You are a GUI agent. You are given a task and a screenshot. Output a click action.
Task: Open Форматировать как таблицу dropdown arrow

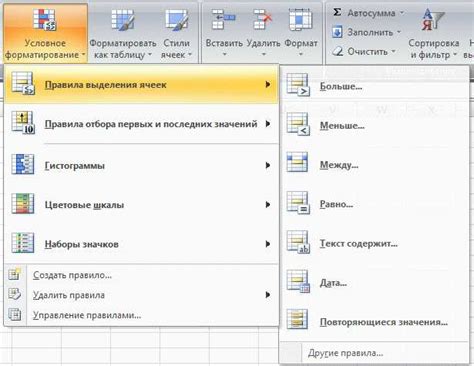150,55
